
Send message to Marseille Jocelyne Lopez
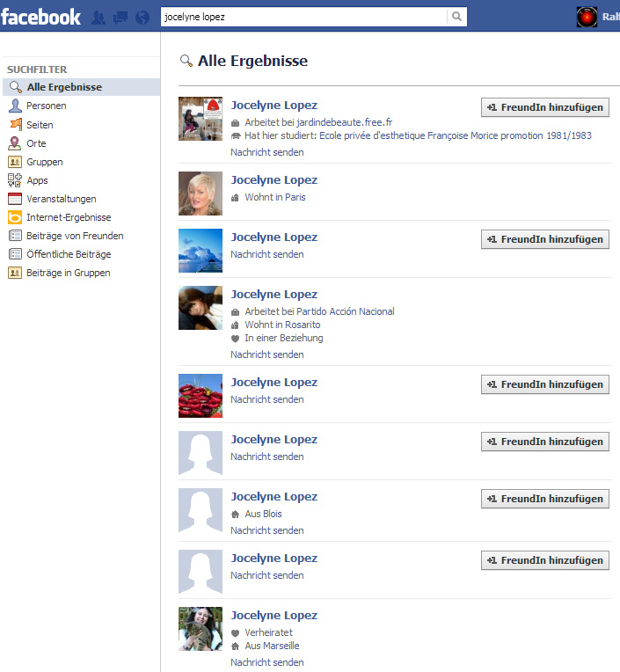point(267,662)
